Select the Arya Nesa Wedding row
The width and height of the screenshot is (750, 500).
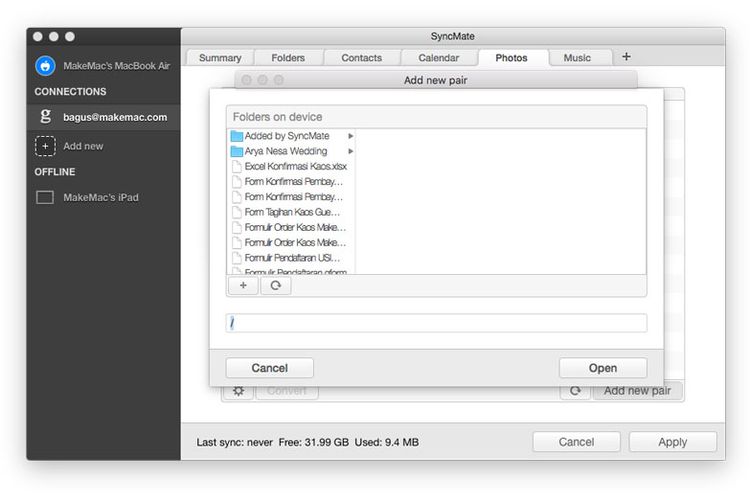click(292, 151)
